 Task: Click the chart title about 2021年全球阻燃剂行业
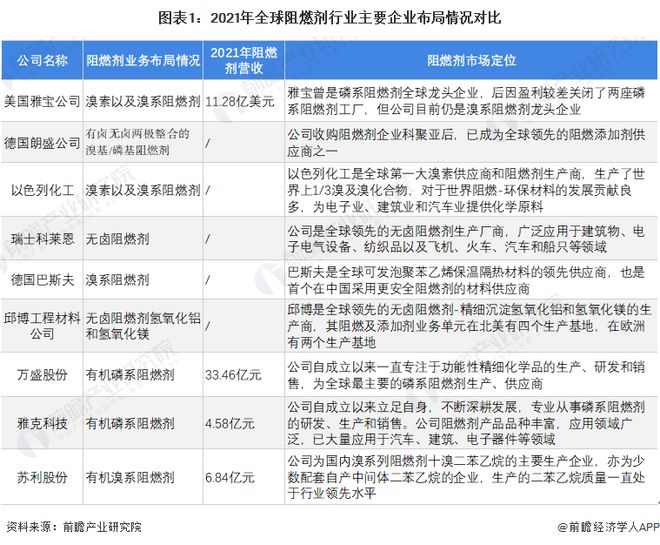[330, 18]
